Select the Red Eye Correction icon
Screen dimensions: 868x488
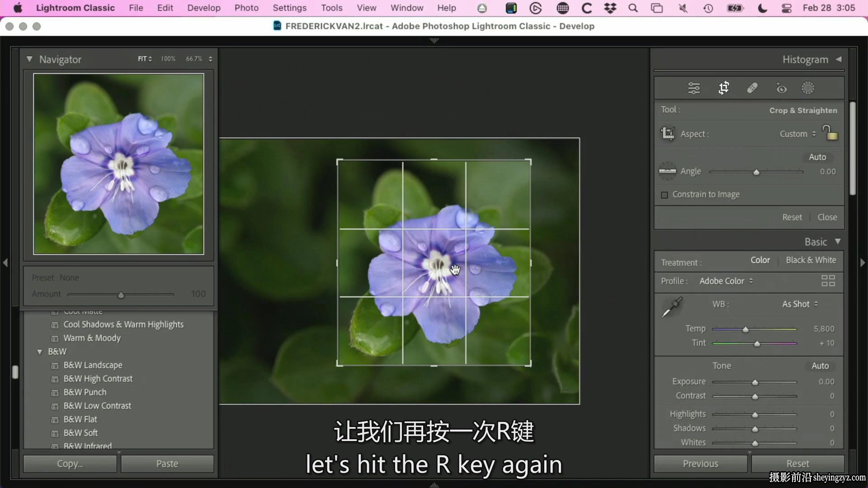tap(781, 88)
